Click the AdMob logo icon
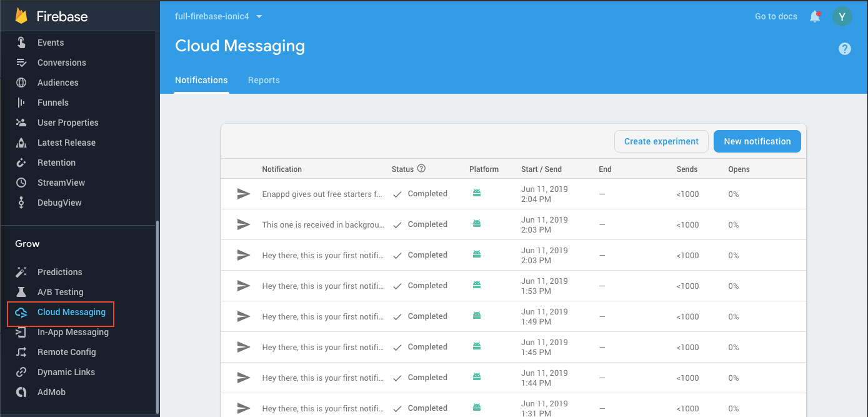 [21, 392]
